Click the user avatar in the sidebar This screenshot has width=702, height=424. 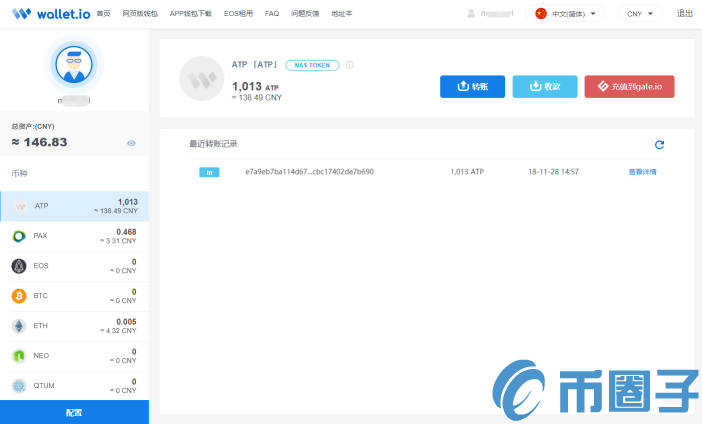click(x=74, y=64)
